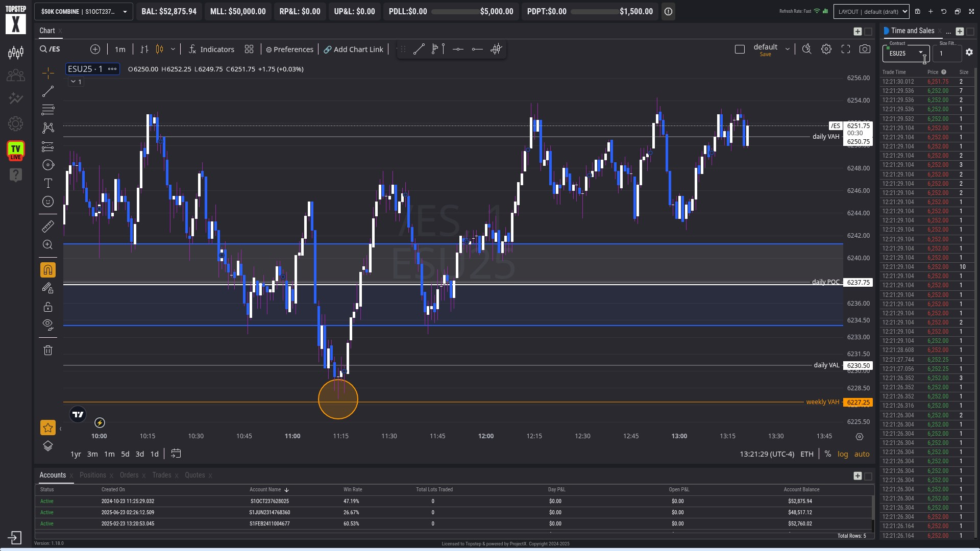Click the add symbol compare plus icon
The width and height of the screenshot is (980, 551).
pyautogui.click(x=95, y=49)
